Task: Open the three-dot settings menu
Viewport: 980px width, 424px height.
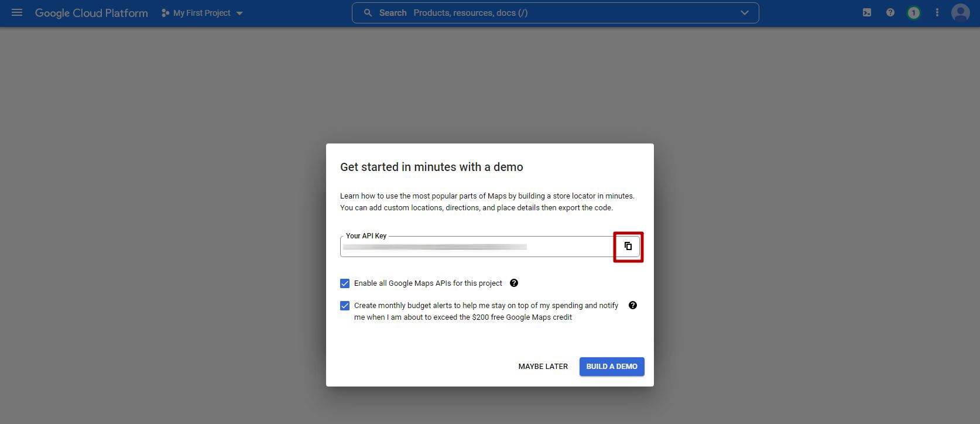Action: (937, 12)
